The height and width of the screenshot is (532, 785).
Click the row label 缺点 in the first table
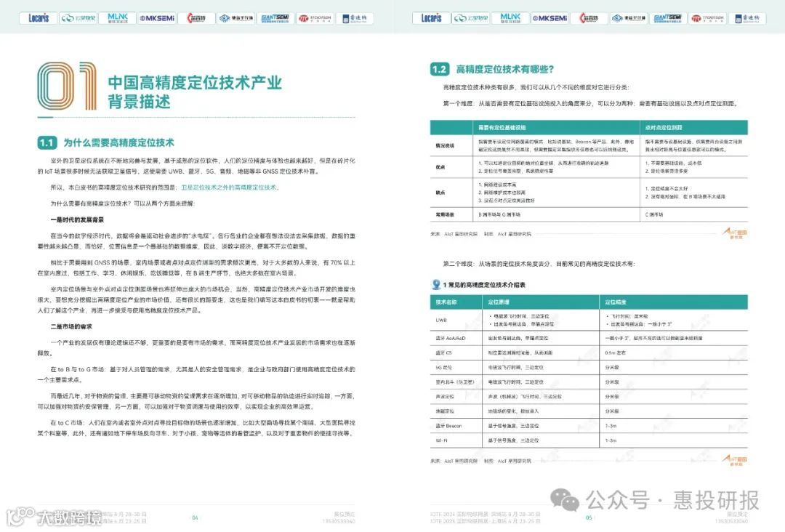[440, 193]
